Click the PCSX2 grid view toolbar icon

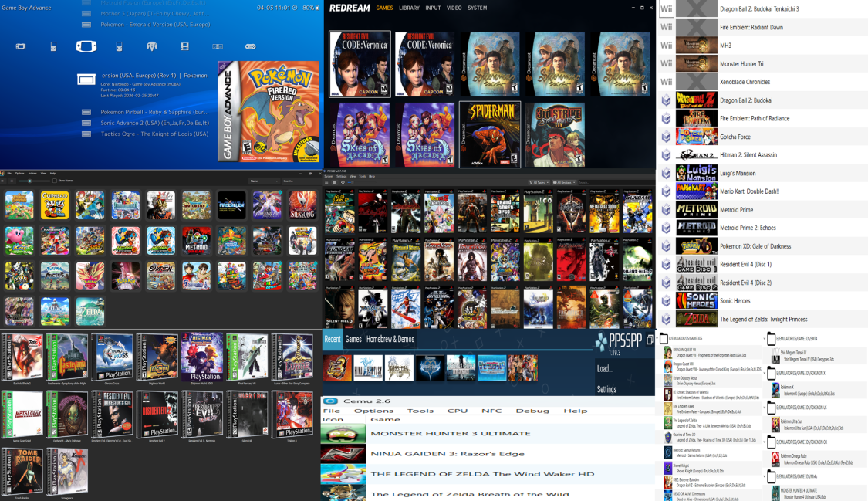pyautogui.click(x=335, y=182)
